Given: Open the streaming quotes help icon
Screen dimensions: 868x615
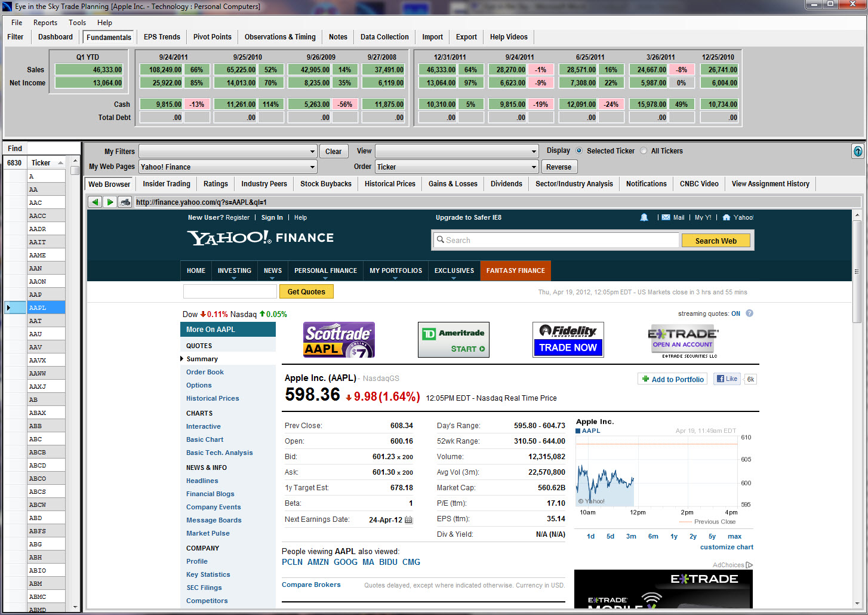Looking at the screenshot, I should click(x=749, y=313).
